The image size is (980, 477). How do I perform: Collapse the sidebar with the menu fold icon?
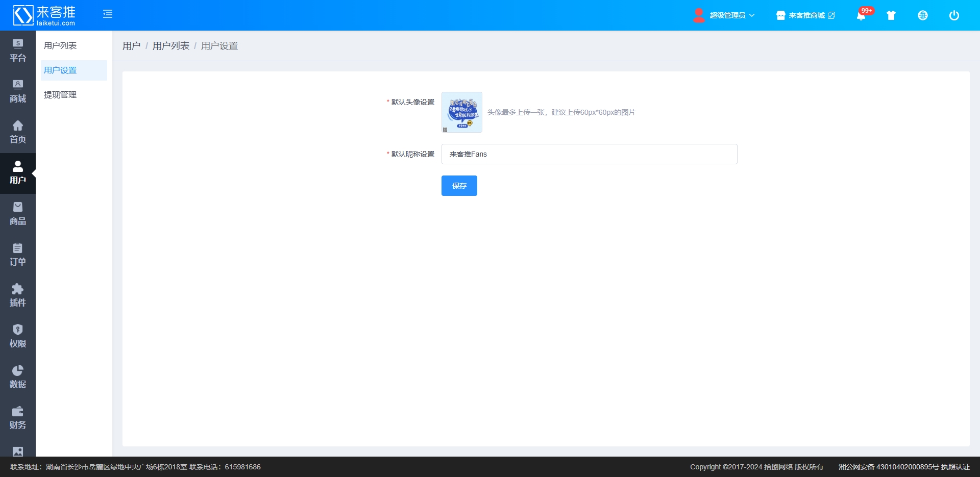pos(108,14)
